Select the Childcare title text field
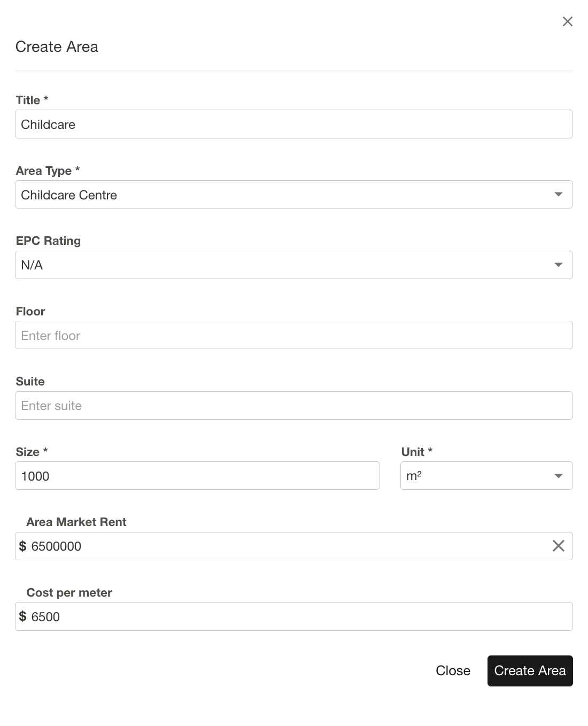 click(x=294, y=123)
